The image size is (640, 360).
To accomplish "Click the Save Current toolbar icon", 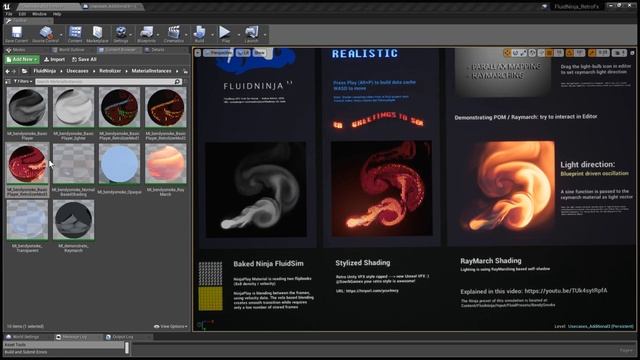I will [16, 34].
